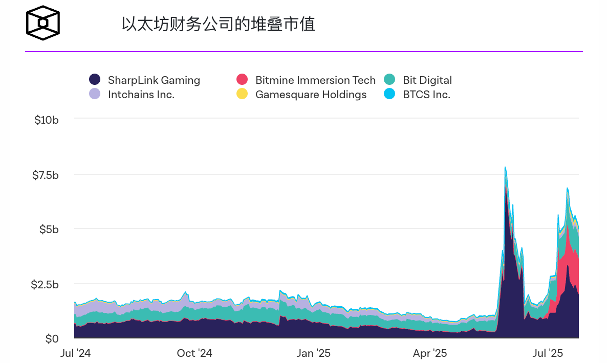Screen dimensions: 608x364
Task: Click the Jan '25 x-axis label
Action: tap(314, 353)
